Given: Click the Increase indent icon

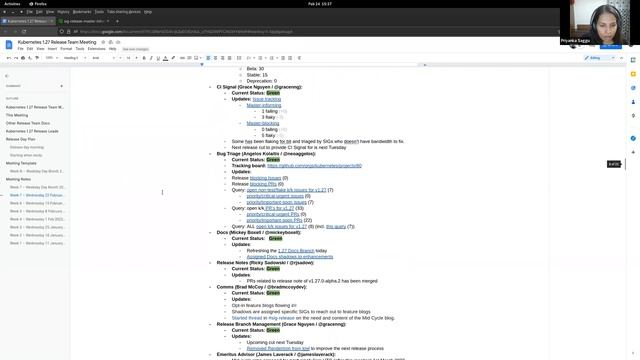Looking at the screenshot, I should [290, 58].
